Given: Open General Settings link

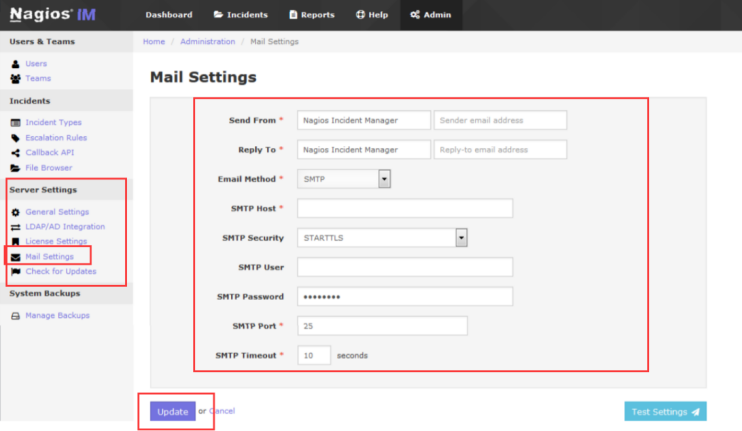Looking at the screenshot, I should click(57, 212).
